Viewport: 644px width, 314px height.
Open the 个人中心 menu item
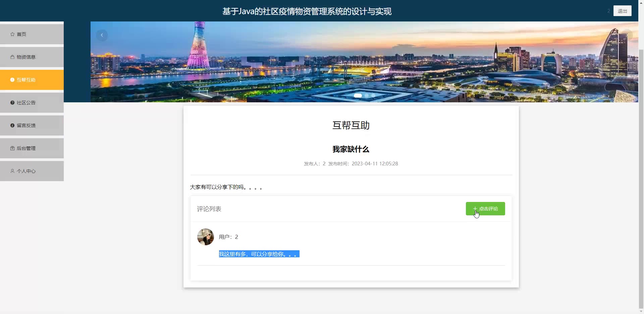tap(32, 171)
